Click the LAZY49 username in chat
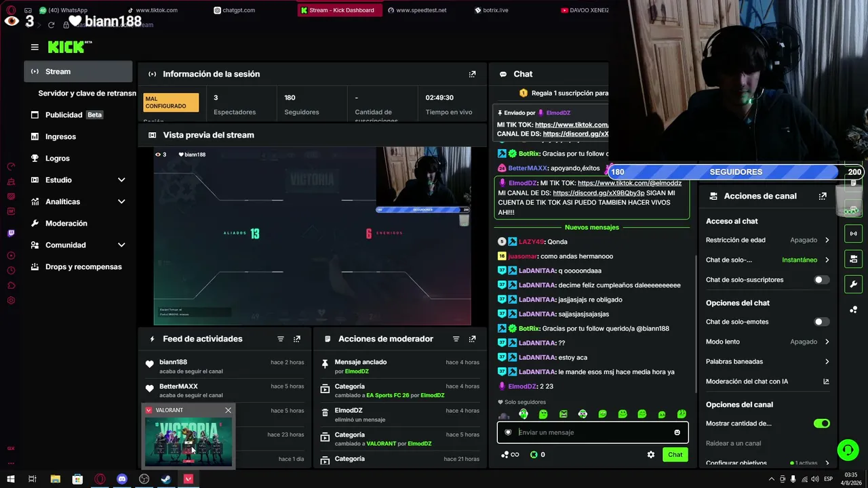This screenshot has width=868, height=488. (532, 242)
